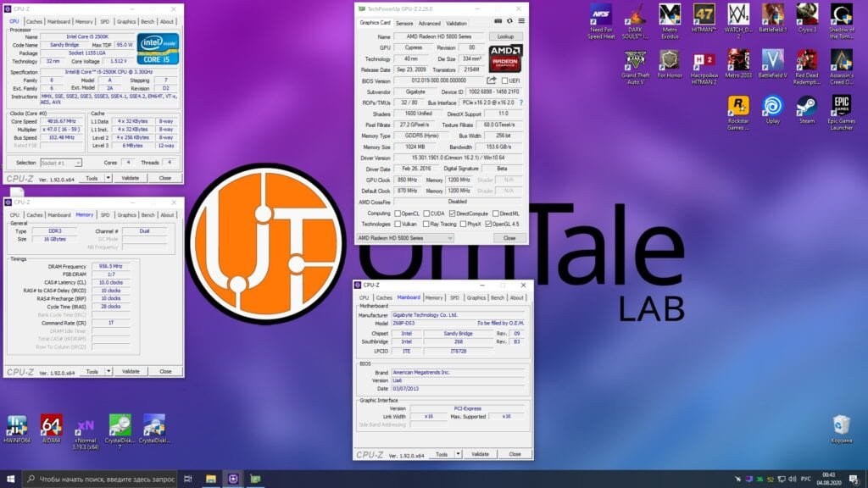Screen dimensions: 868x488
Task: Click the Lookup button in GPU-Z
Action: click(x=505, y=36)
